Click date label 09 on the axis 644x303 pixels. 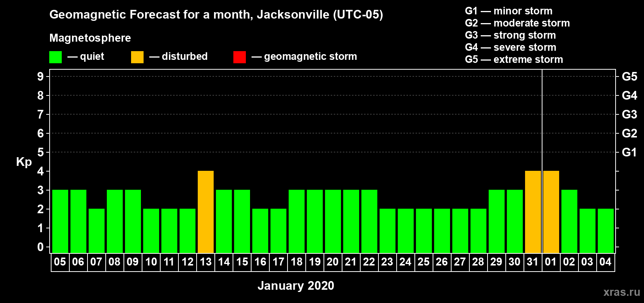click(x=133, y=262)
